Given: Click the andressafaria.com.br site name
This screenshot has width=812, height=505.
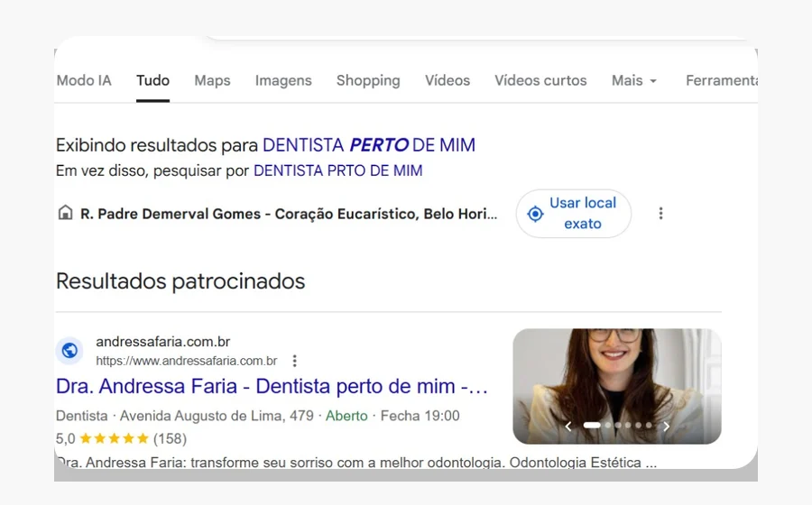Looking at the screenshot, I should tap(163, 342).
